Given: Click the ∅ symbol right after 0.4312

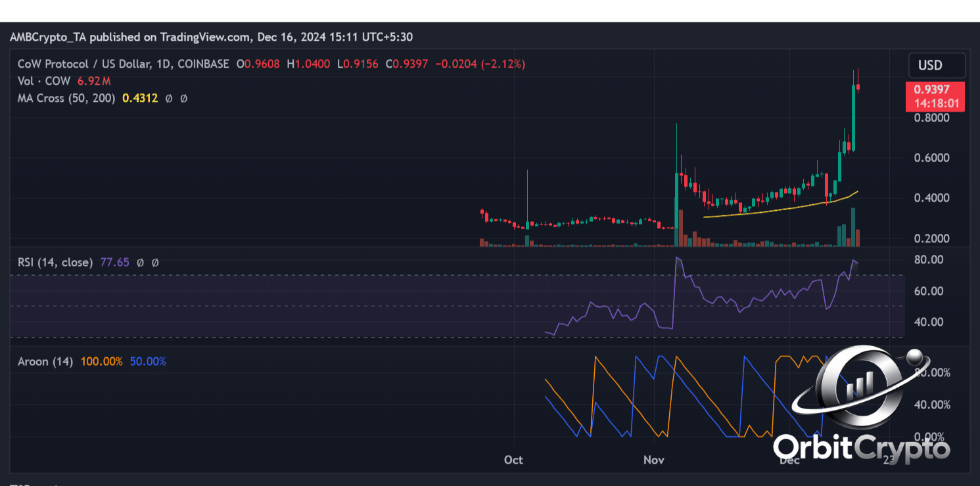Looking at the screenshot, I should coord(169,98).
